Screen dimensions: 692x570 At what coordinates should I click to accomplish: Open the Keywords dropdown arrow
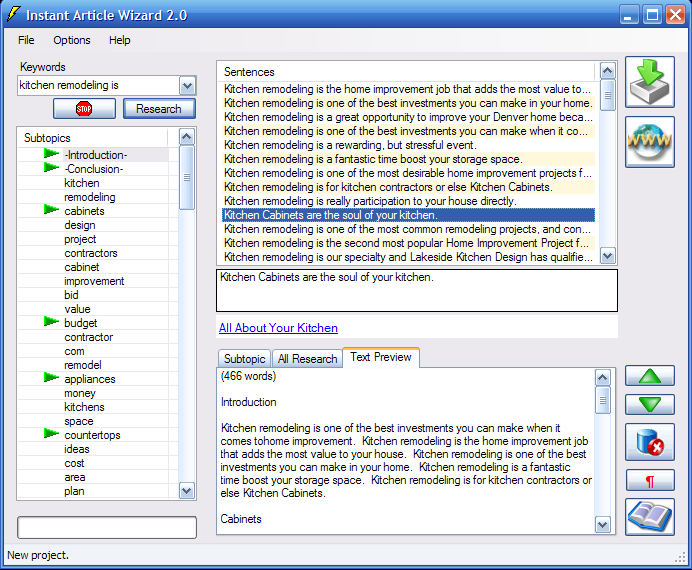(x=188, y=86)
